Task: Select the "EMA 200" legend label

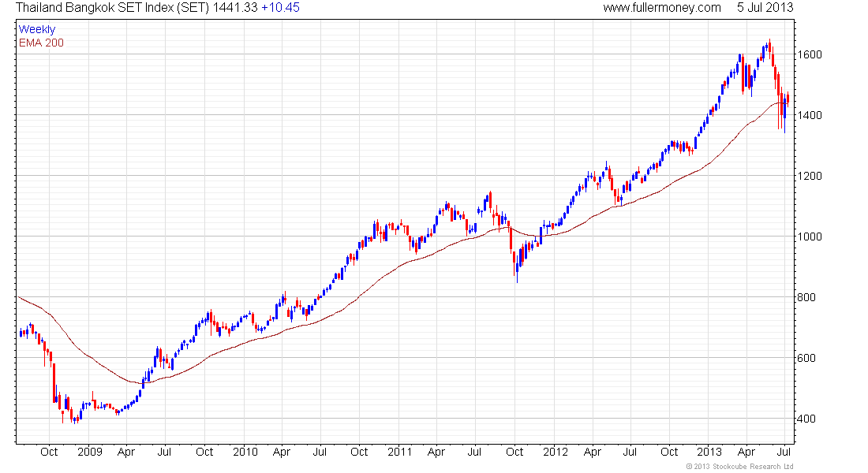Action: tap(42, 43)
